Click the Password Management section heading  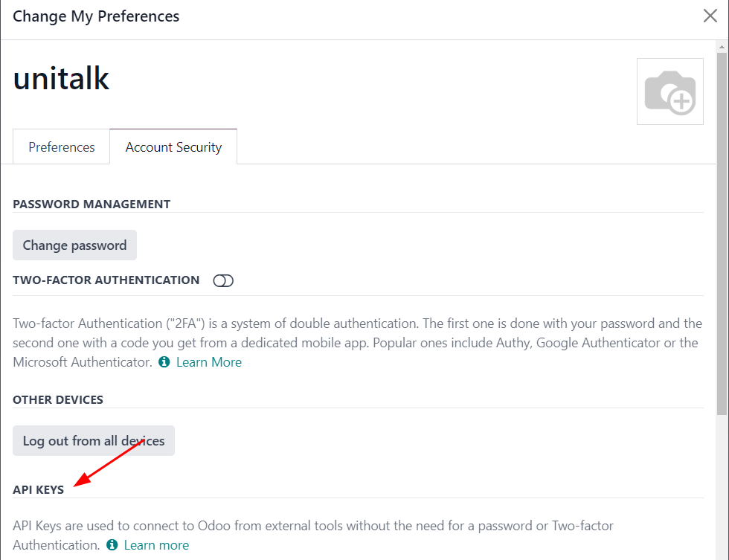91,204
